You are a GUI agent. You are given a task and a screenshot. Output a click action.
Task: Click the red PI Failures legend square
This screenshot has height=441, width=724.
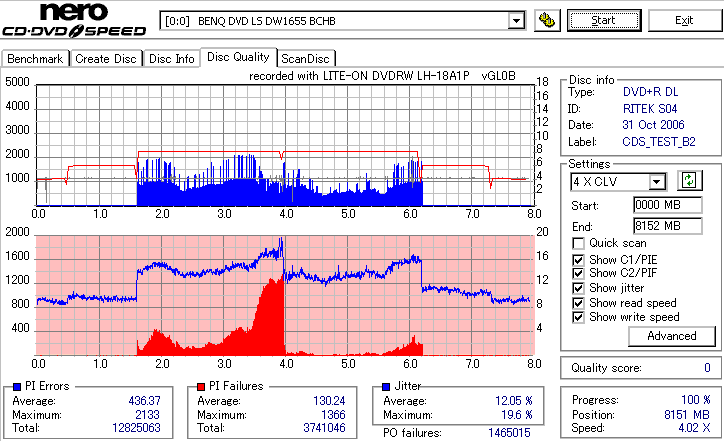coord(201,387)
